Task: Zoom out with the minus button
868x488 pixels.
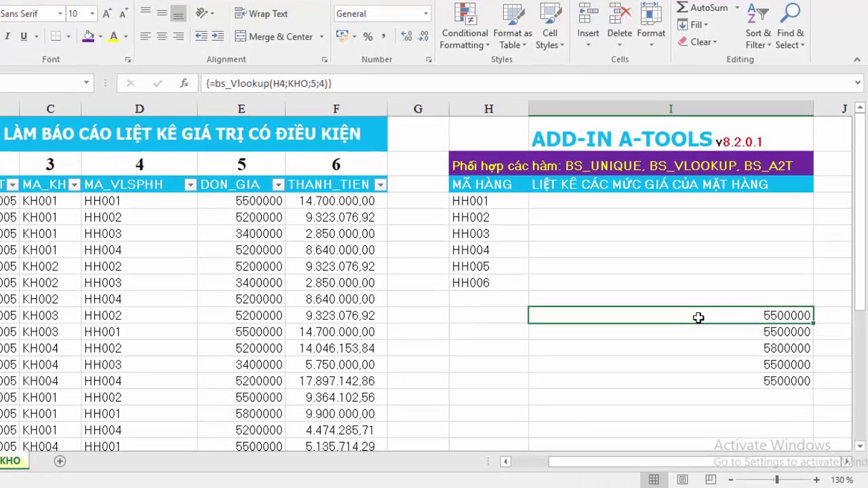Action: click(x=731, y=480)
